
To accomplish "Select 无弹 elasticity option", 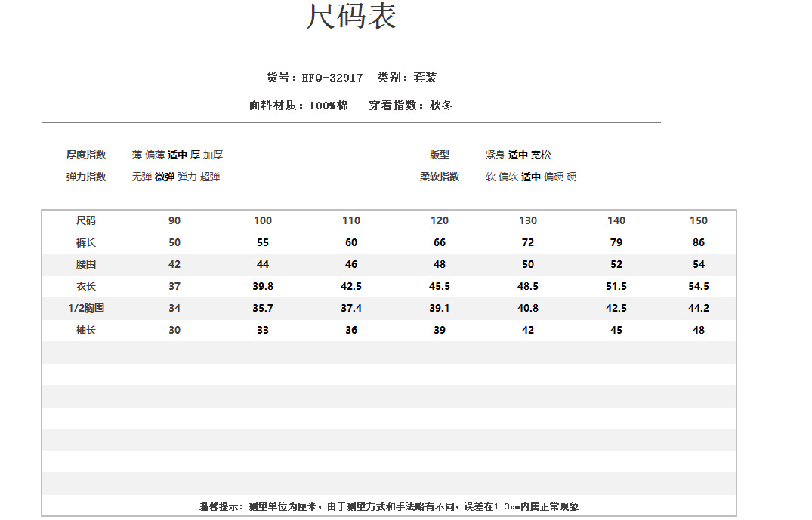I will pos(142,177).
